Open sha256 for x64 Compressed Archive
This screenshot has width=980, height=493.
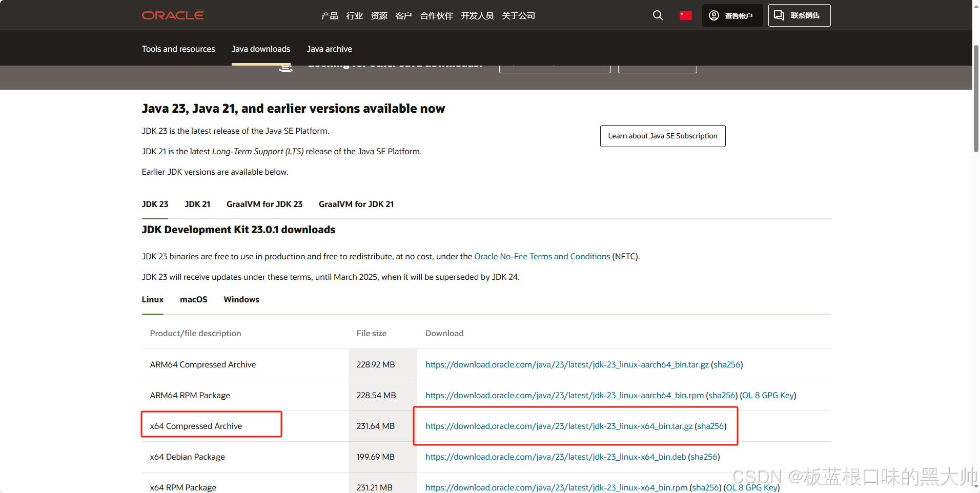coord(710,426)
